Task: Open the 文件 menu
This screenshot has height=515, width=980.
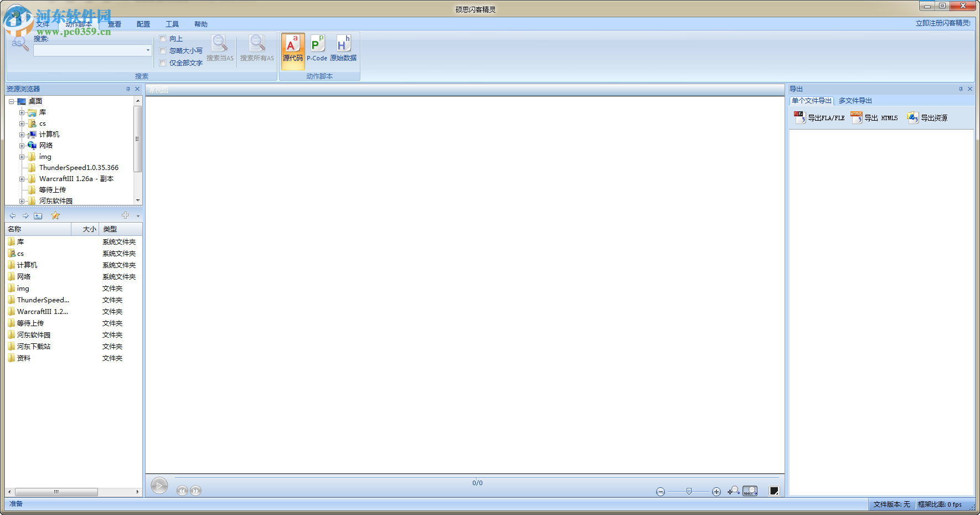Action: (43, 24)
